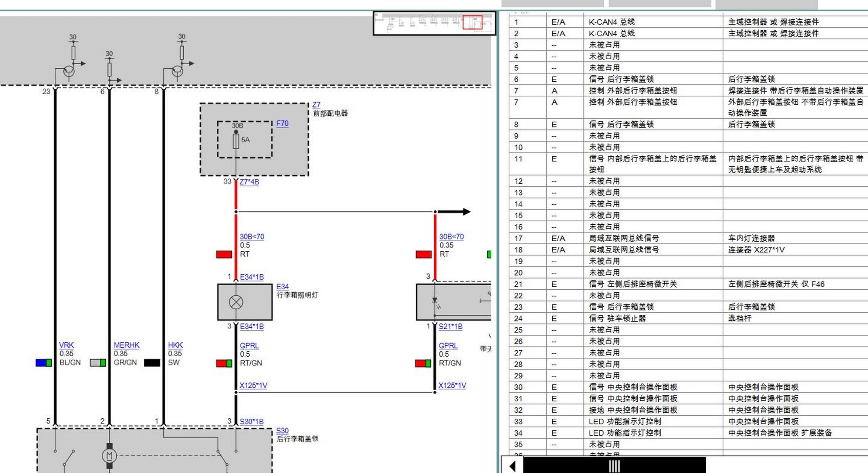The width and height of the screenshot is (868, 473).
Task: Select pin 17 row 车内灯连接器
Action: (x=688, y=238)
